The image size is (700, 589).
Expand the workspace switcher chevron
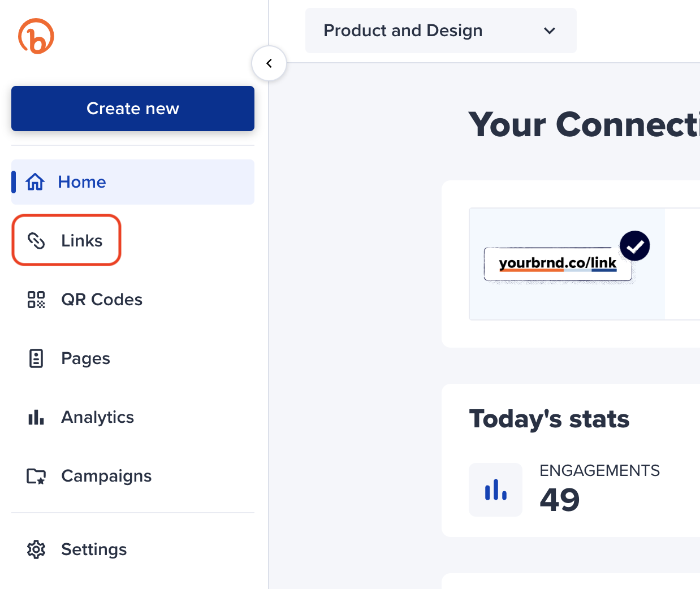click(549, 31)
